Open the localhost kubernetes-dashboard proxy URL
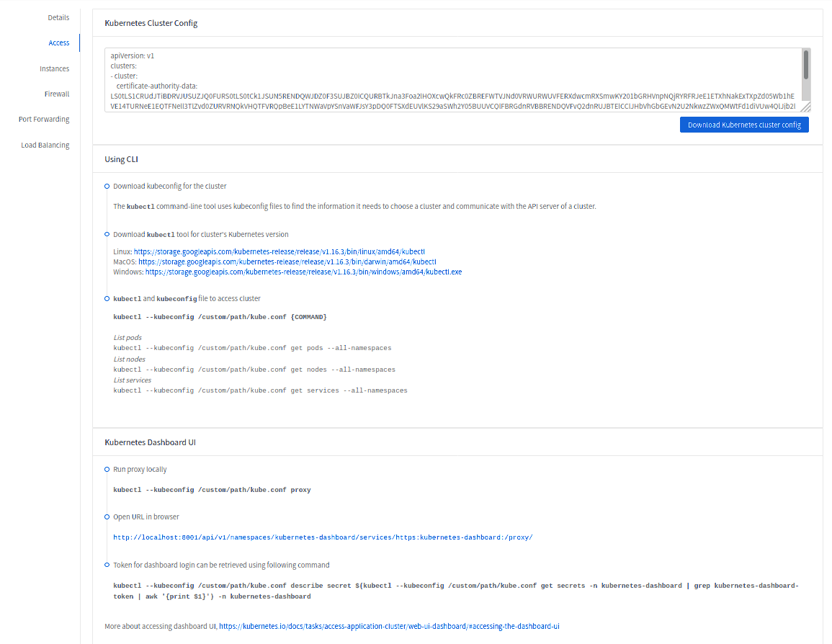Screen dimensions: 832x644 pyautogui.click(x=323, y=537)
